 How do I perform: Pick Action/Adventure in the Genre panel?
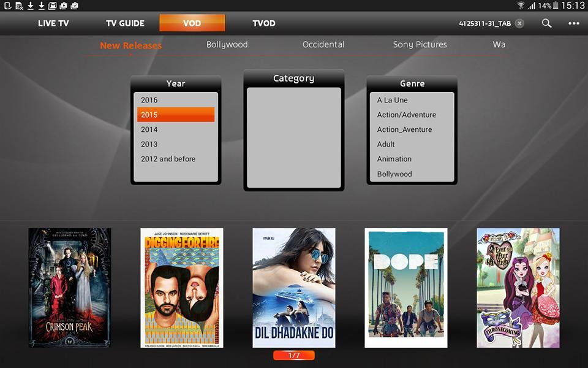click(x=410, y=115)
